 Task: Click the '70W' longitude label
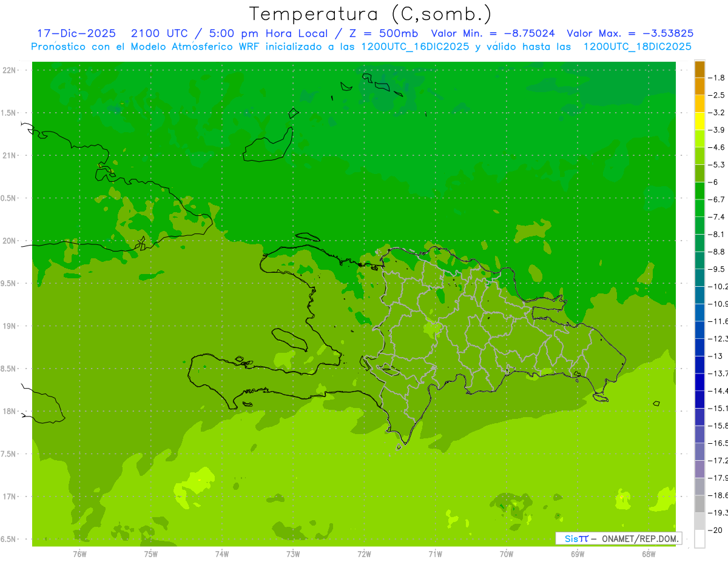[x=507, y=554]
